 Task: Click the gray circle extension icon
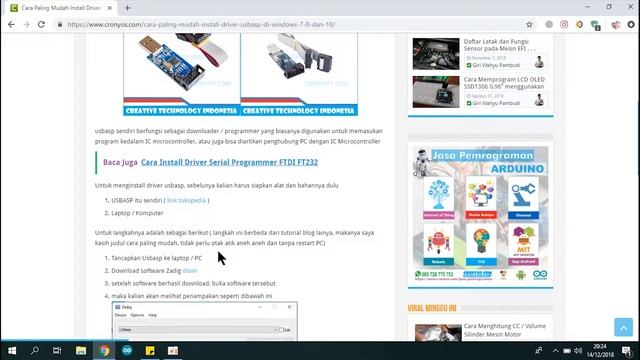(549, 24)
